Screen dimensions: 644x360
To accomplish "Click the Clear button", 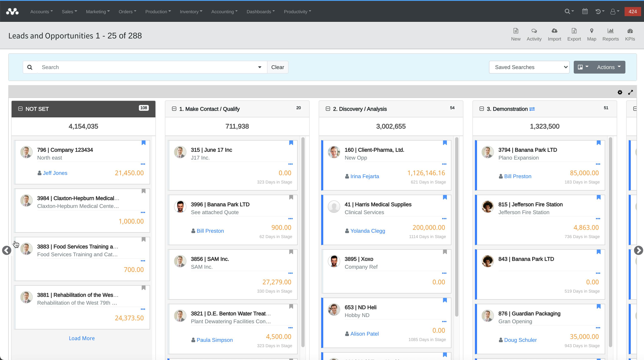I will [x=278, y=67].
